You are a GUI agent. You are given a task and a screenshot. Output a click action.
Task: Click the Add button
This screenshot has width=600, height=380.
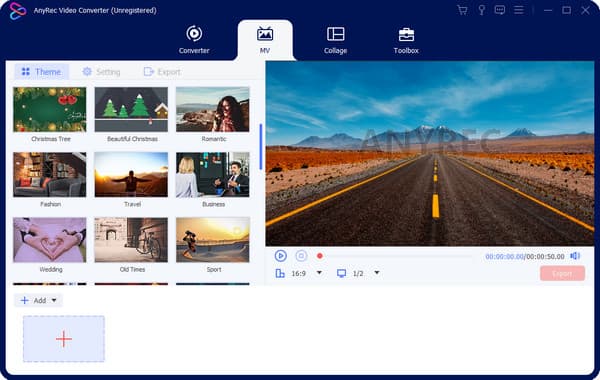click(x=38, y=300)
